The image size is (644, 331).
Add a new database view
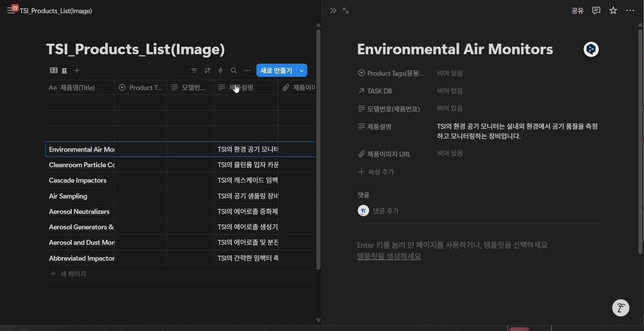(77, 70)
